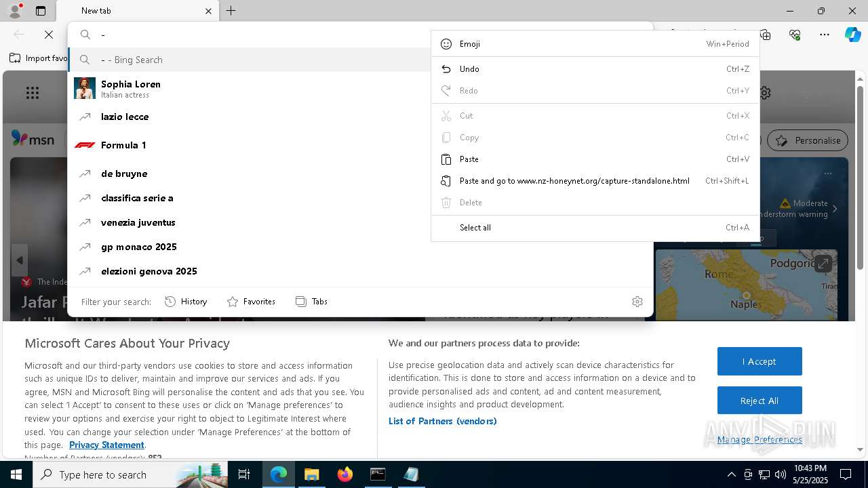Go to previous news carousel slide
The image size is (868, 488).
20,260
